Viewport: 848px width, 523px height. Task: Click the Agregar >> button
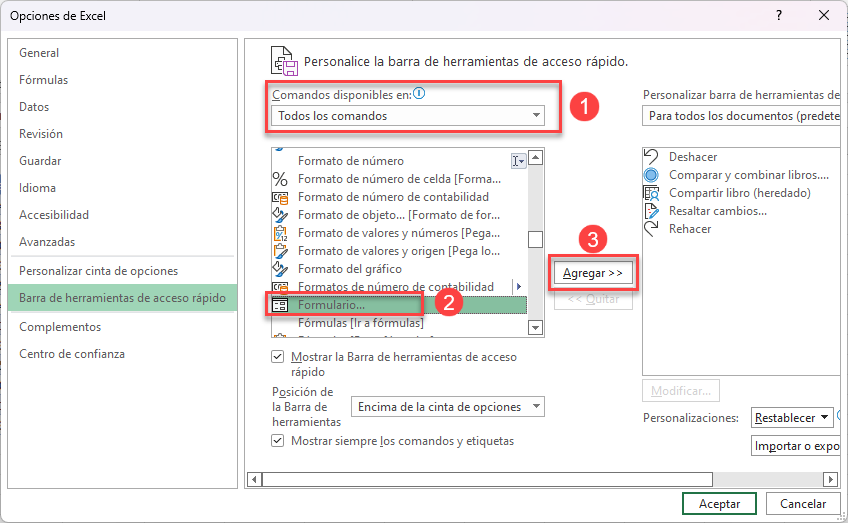(593, 273)
